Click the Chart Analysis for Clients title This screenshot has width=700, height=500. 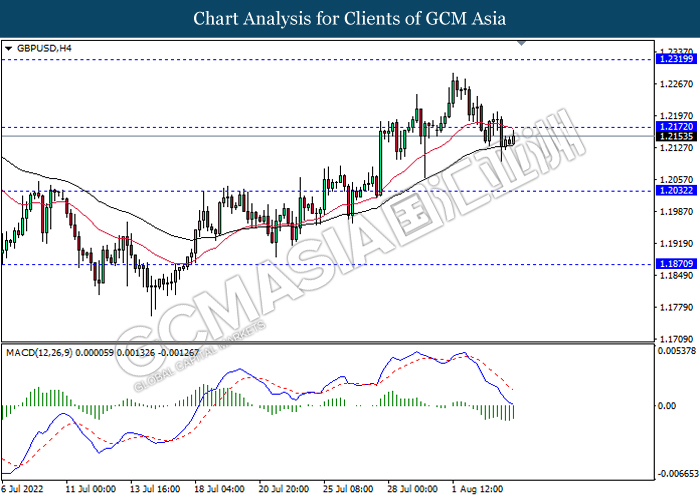tap(350, 19)
